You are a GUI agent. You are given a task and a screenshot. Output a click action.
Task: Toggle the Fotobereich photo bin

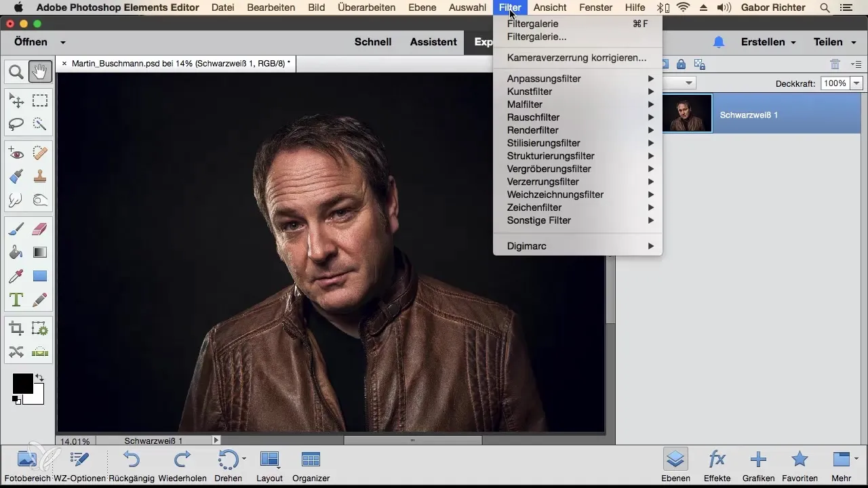point(27,466)
